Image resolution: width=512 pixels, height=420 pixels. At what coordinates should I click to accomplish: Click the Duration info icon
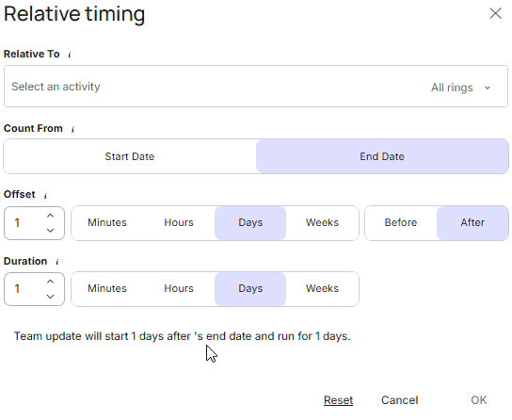point(57,262)
